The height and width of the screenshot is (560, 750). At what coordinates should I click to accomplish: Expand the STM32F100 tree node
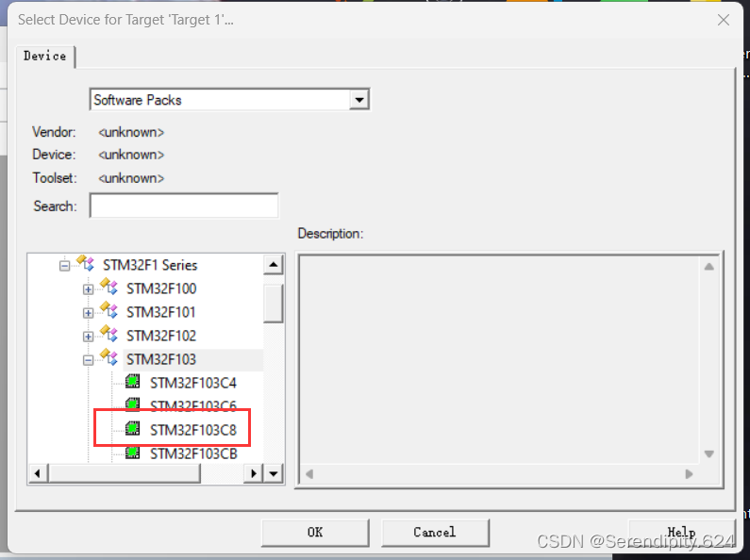point(88,289)
